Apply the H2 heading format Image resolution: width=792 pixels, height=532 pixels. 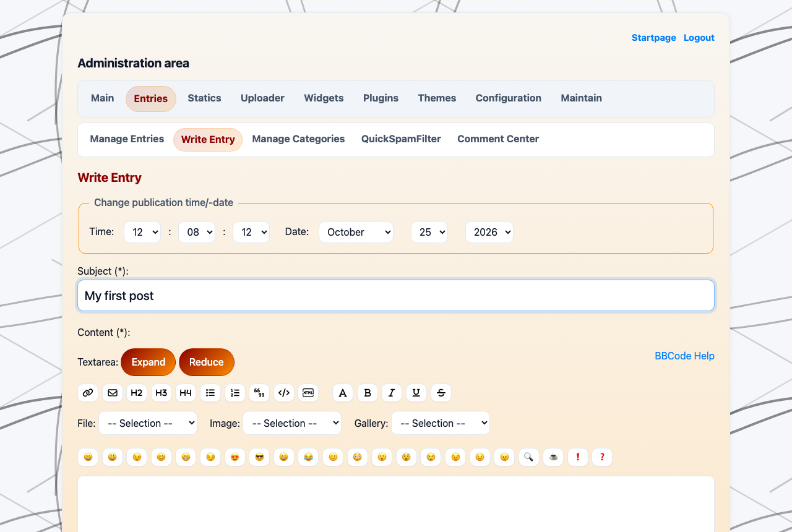137,393
